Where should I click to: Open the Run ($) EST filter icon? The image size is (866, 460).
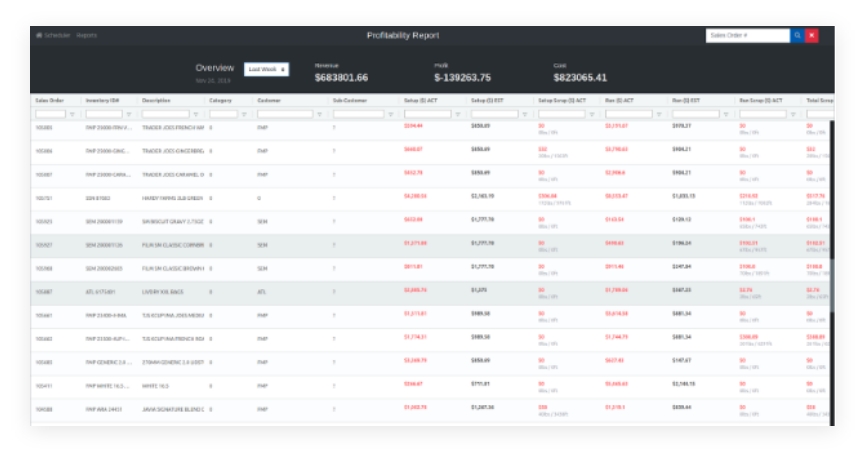(x=726, y=114)
